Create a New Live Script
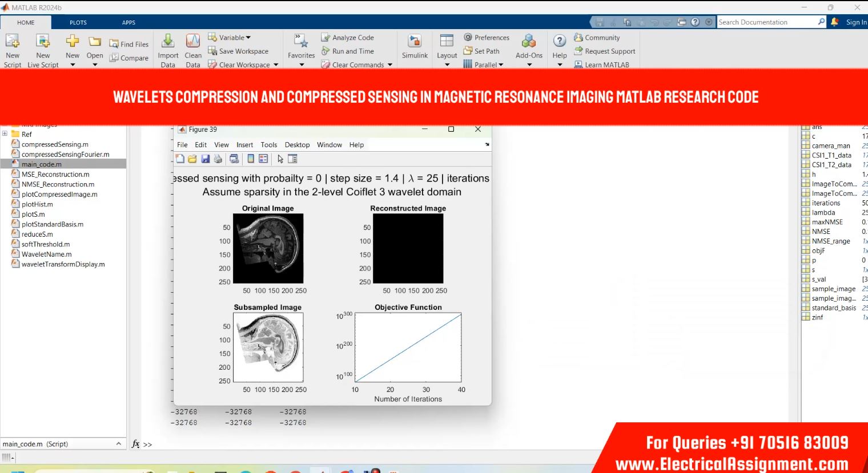868x473 pixels. [x=43, y=50]
